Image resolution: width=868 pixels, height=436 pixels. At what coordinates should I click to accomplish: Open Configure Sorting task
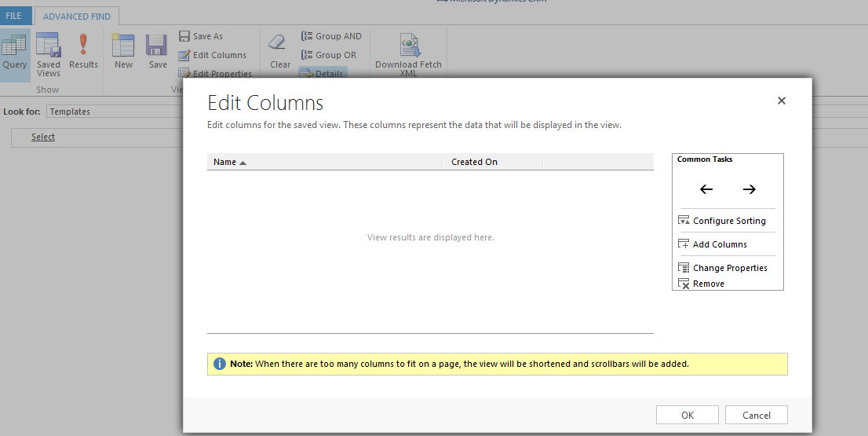click(722, 221)
